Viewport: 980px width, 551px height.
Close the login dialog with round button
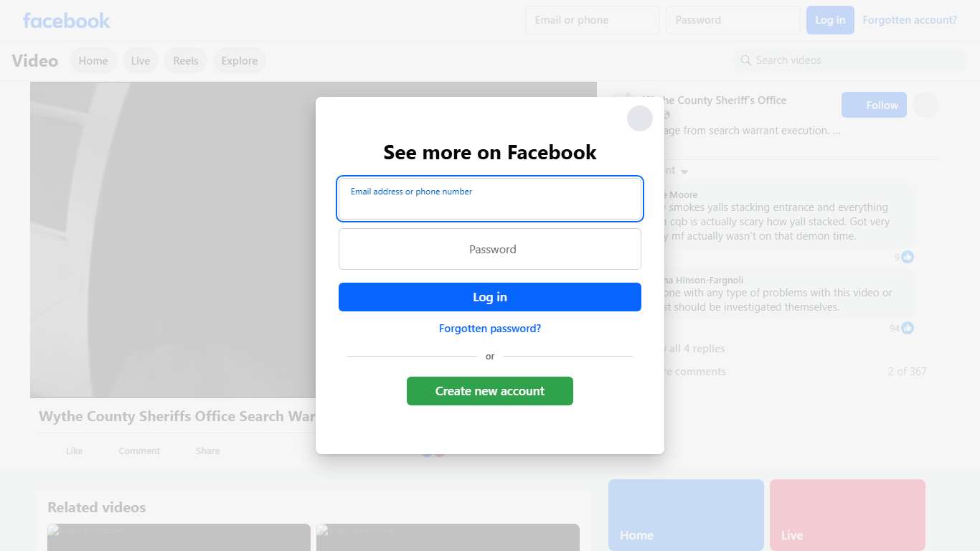coord(639,118)
